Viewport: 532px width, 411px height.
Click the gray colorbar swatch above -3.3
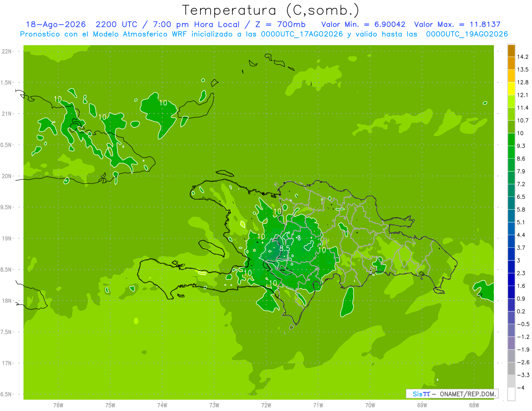point(511,368)
